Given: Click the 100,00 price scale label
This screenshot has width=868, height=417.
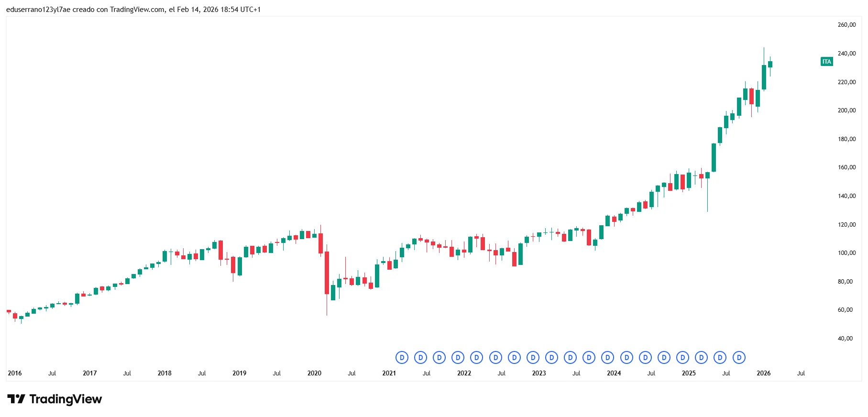Looking at the screenshot, I should click(x=846, y=253).
